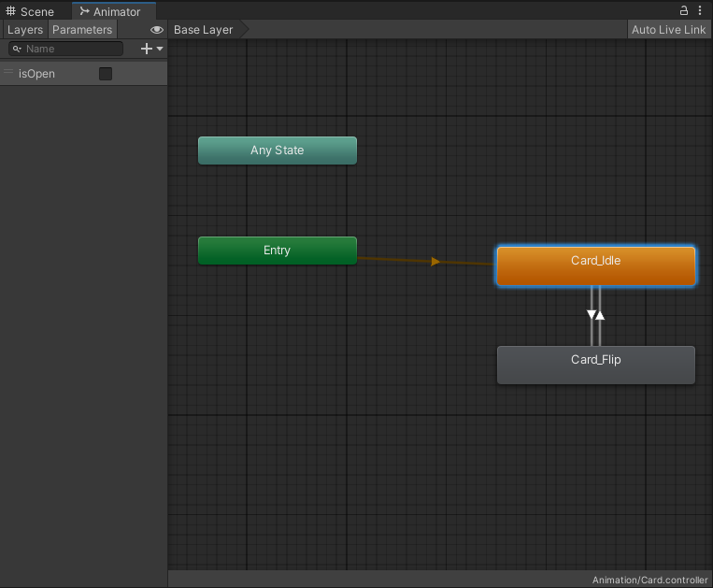Open the add-parameter dropdown arrow

[160, 49]
